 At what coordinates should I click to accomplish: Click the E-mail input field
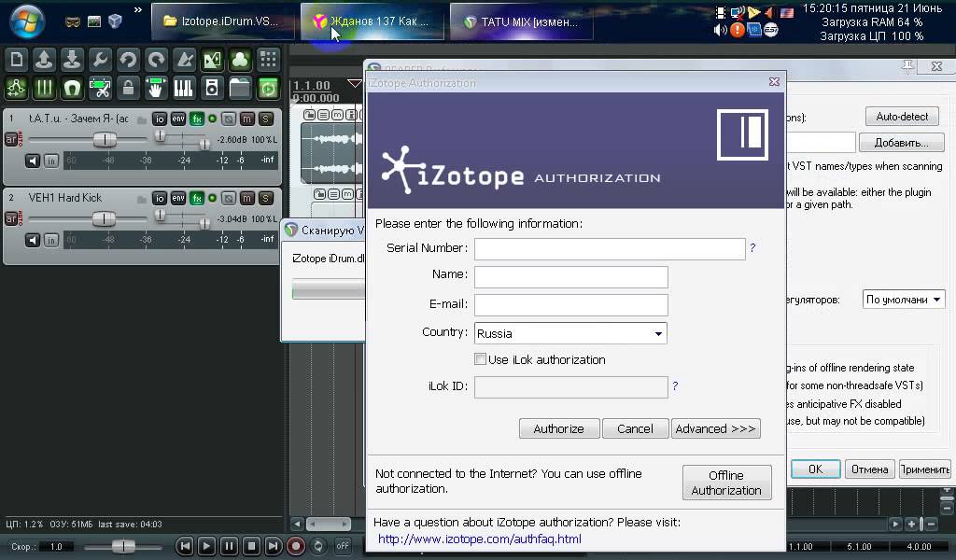tap(570, 304)
